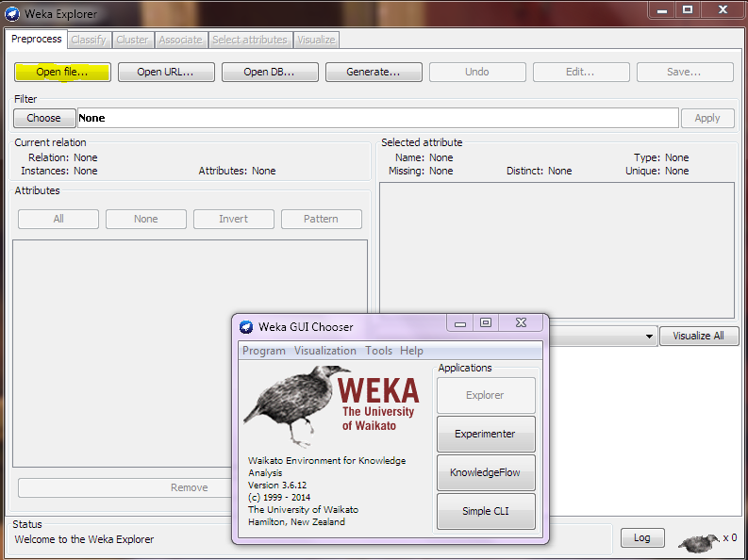Click the Undo button
Image resolution: width=748 pixels, height=560 pixels.
point(477,72)
